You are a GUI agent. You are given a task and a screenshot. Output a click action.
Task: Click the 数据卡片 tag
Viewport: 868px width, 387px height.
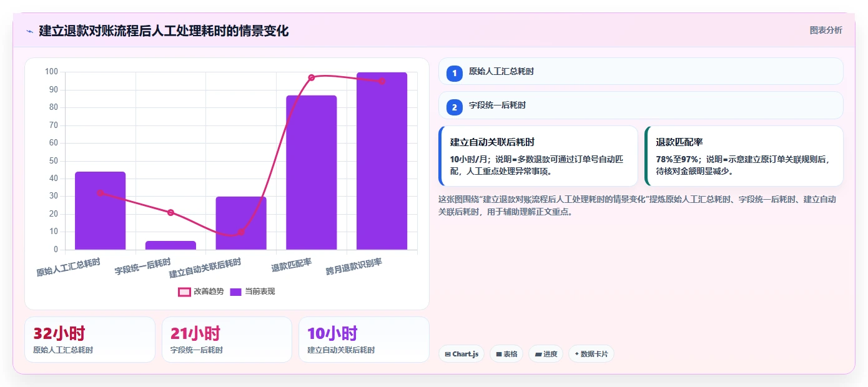pyautogui.click(x=591, y=354)
